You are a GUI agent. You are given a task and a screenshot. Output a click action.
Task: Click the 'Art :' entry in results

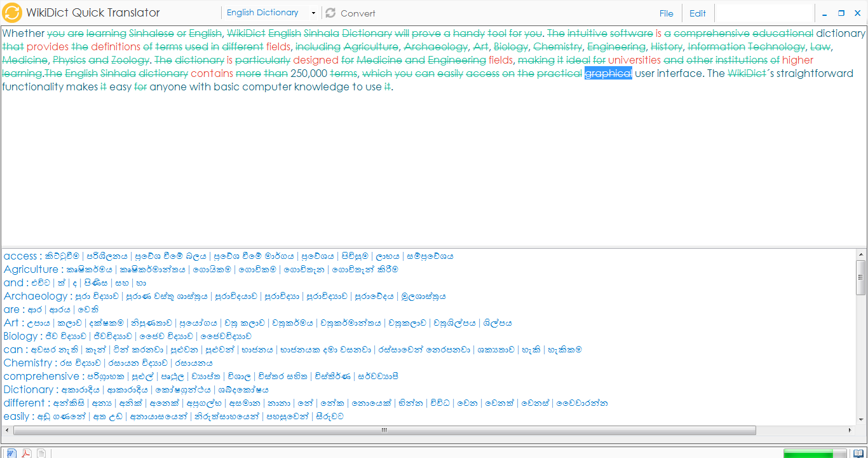14,323
